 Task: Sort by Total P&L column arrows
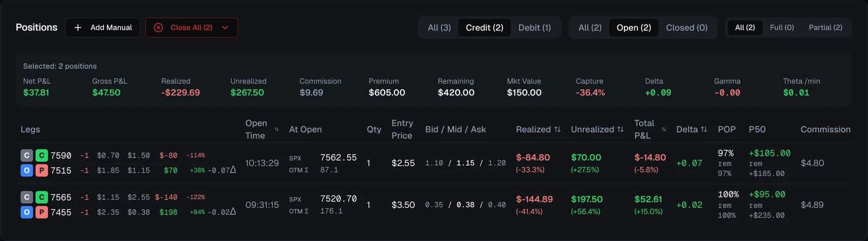click(664, 130)
